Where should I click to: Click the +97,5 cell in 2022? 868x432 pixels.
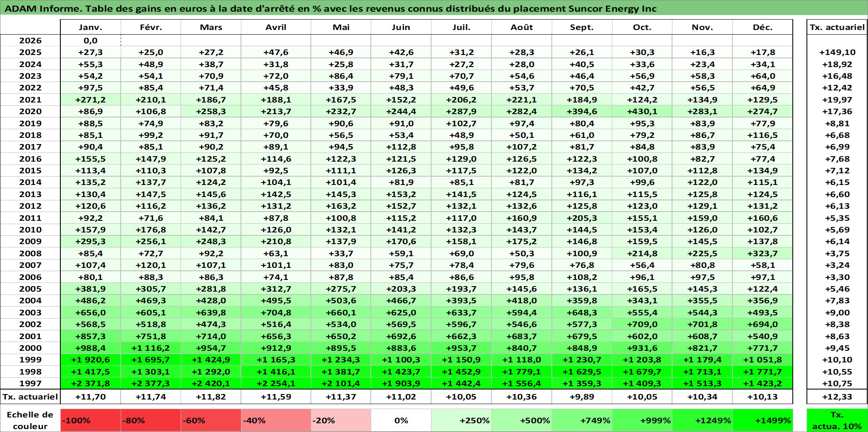click(x=91, y=87)
